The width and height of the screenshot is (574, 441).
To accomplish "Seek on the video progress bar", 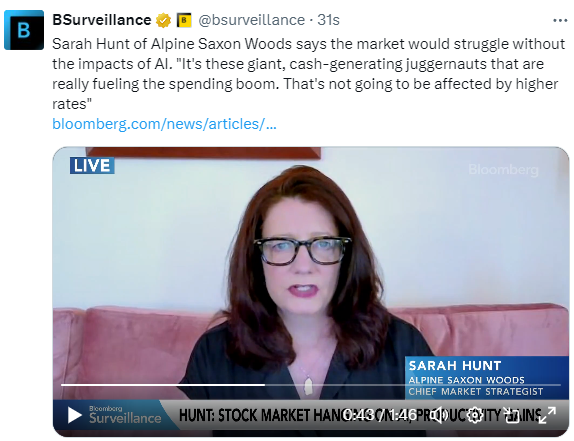I will click(311, 385).
